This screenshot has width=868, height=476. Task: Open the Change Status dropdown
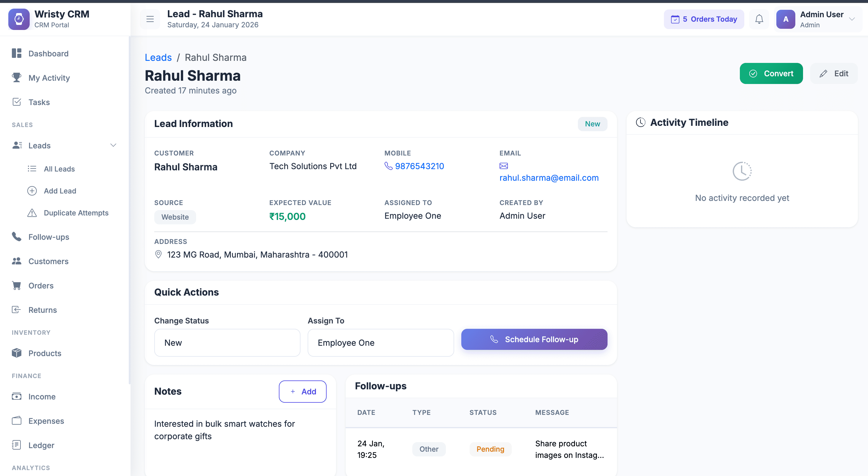pyautogui.click(x=227, y=342)
